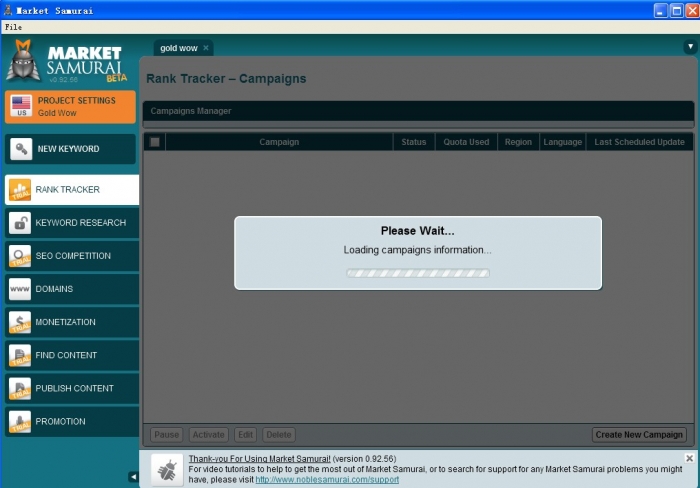Screen dimensions: 700x488
Task: Open the New Keyword module
Action: click(x=70, y=149)
